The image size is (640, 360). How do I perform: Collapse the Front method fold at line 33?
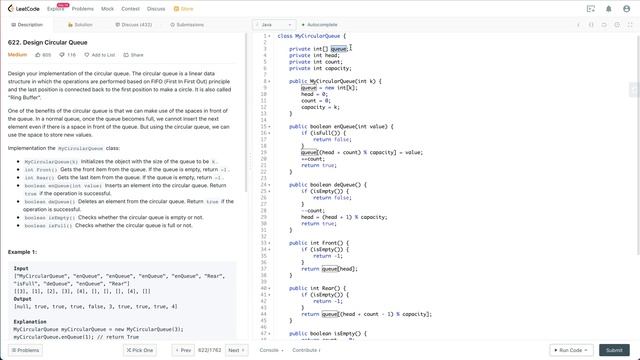[x=269, y=243]
